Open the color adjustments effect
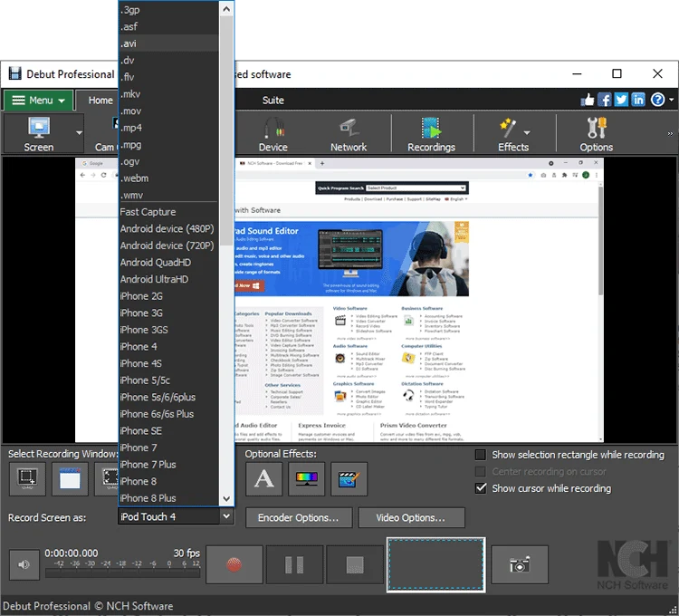The width and height of the screenshot is (679, 616). click(x=306, y=479)
